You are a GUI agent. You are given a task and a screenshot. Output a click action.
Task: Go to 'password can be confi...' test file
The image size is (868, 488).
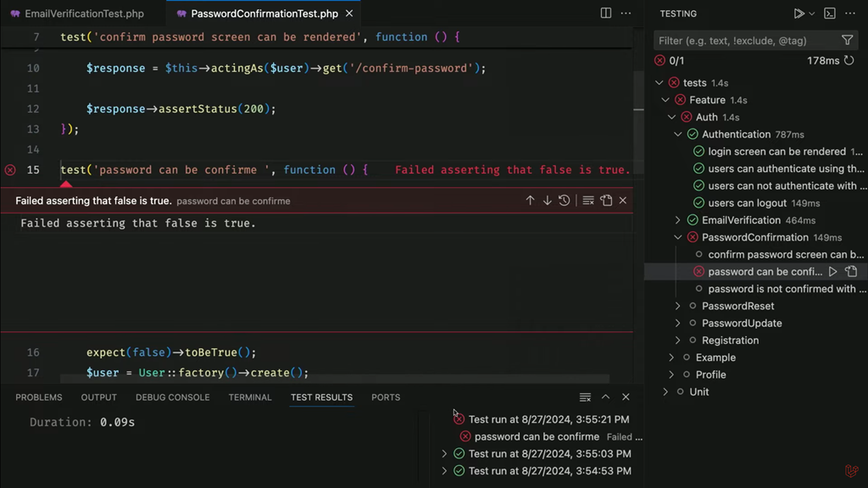point(851,272)
